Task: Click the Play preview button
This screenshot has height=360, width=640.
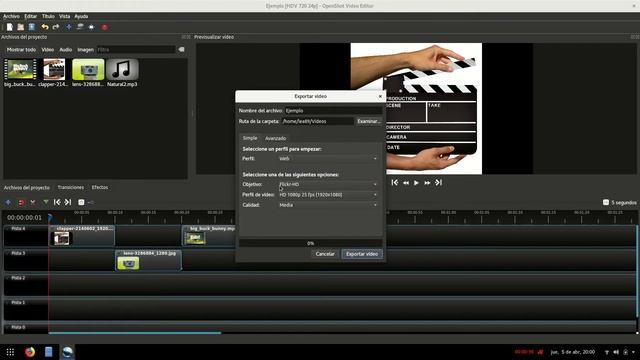Action: (416, 183)
